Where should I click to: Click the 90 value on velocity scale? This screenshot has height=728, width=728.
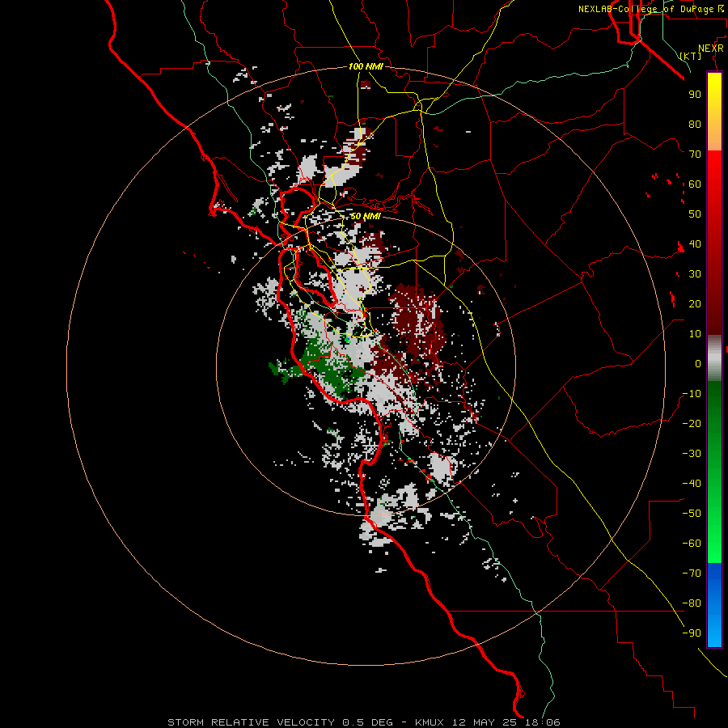coord(695,95)
